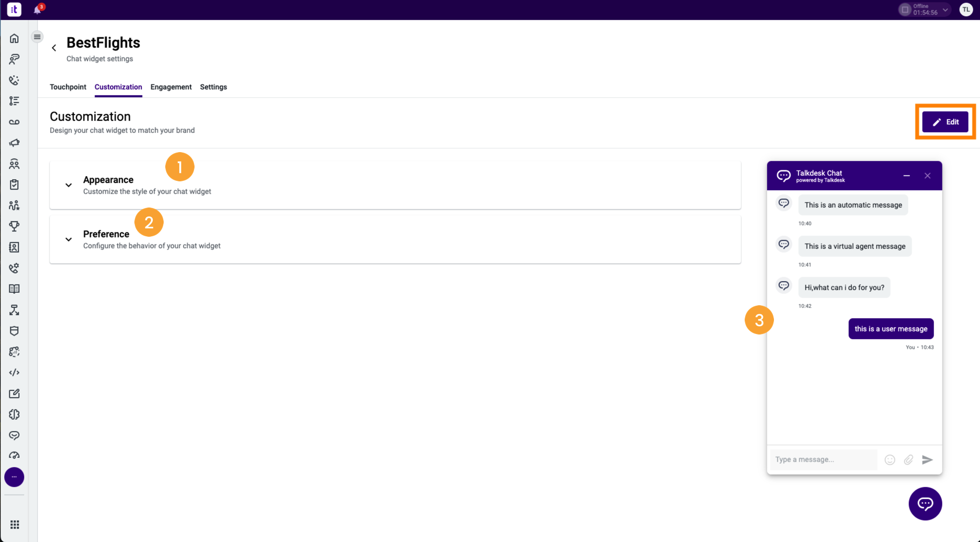
Task: Toggle the round chat launcher button
Action: pos(925,503)
